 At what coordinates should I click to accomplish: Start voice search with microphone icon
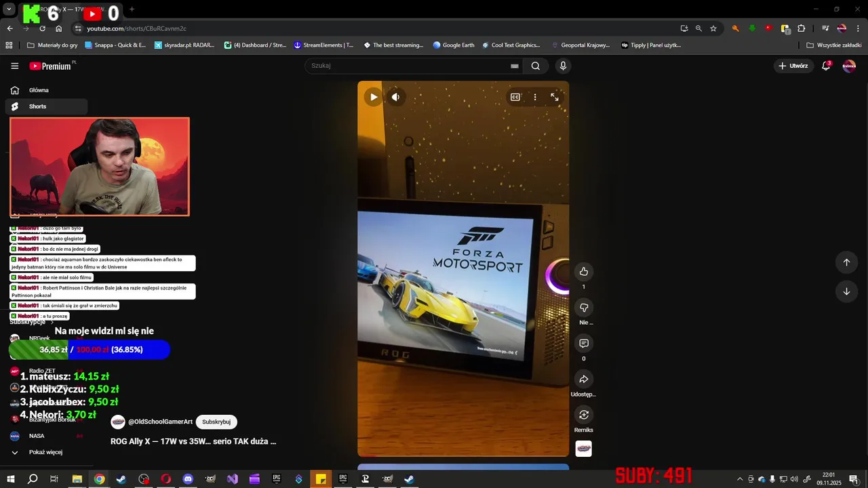click(563, 66)
